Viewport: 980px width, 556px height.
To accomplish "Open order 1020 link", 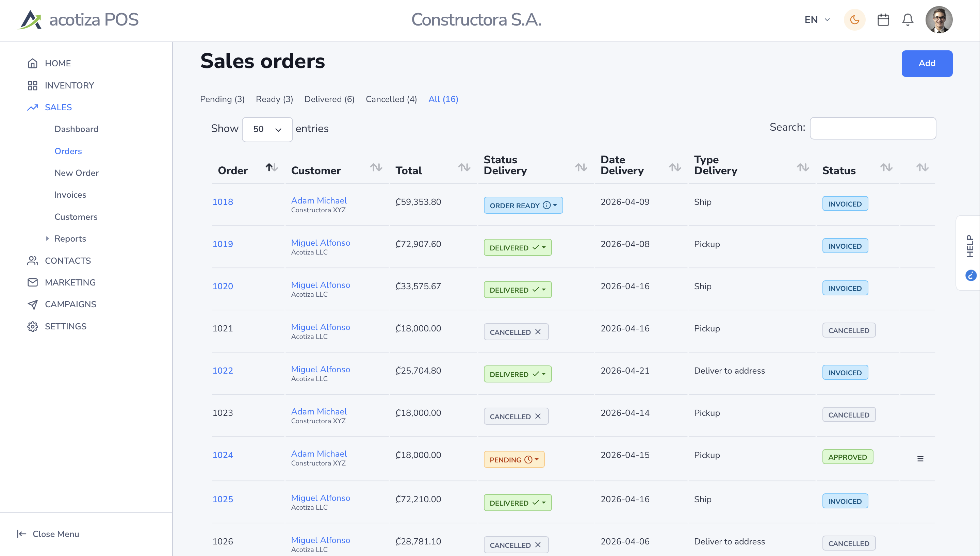I will click(x=223, y=286).
